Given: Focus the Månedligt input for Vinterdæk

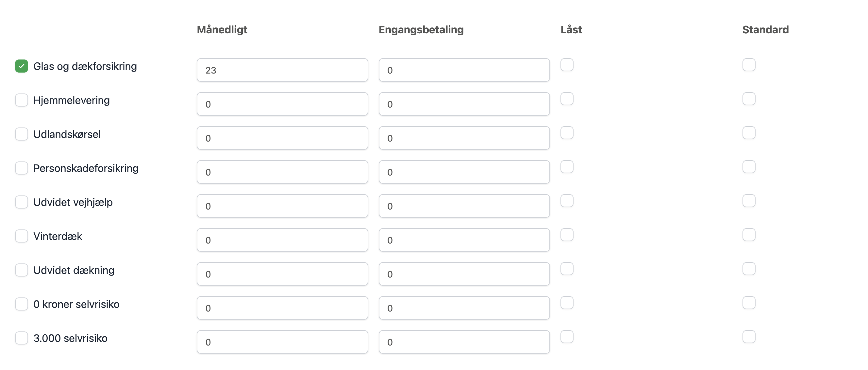Looking at the screenshot, I should (x=282, y=240).
